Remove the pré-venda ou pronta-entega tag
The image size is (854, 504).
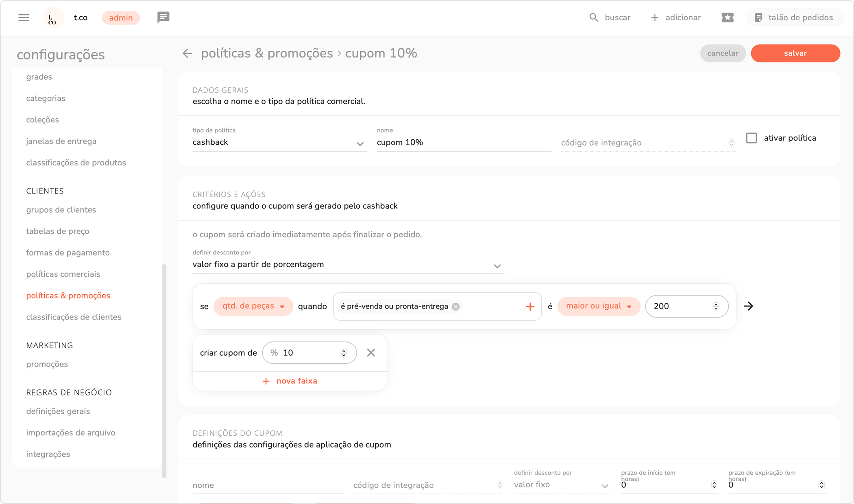pos(456,306)
